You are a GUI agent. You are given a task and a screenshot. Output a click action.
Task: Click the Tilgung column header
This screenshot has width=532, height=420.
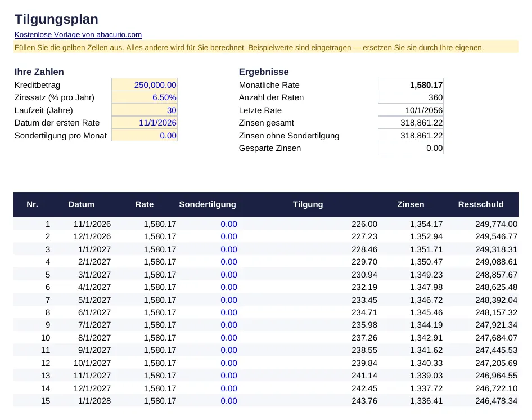(x=308, y=204)
